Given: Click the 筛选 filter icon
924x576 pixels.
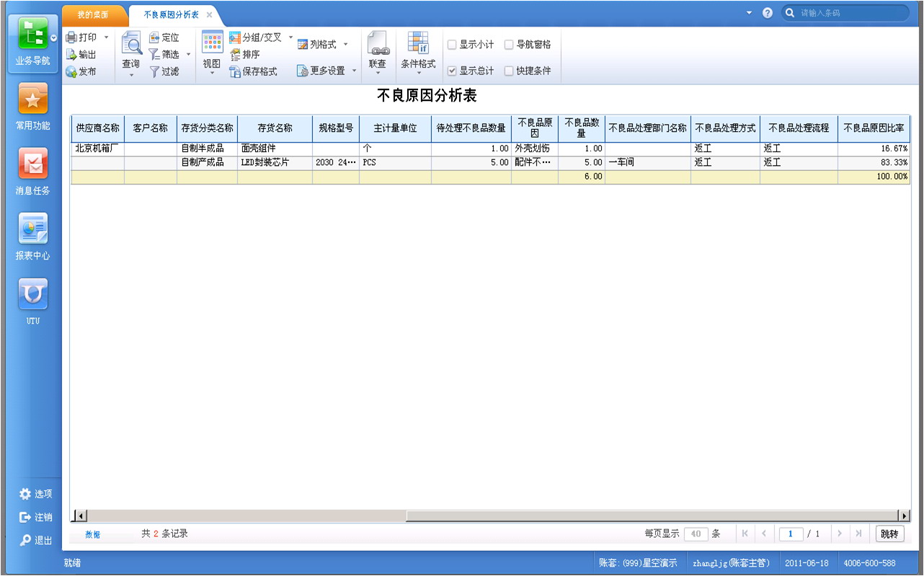Looking at the screenshot, I should (154, 55).
